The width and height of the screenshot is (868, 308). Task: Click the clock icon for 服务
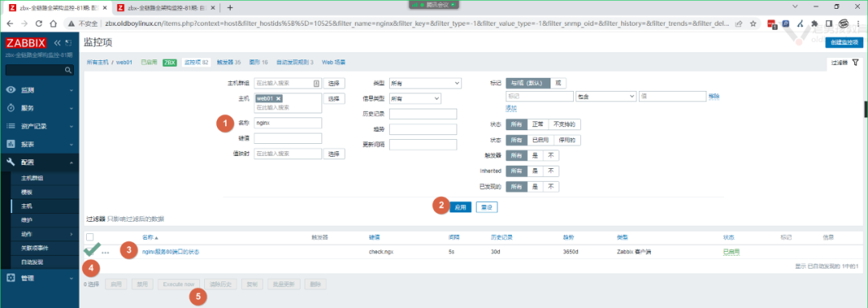[x=10, y=108]
